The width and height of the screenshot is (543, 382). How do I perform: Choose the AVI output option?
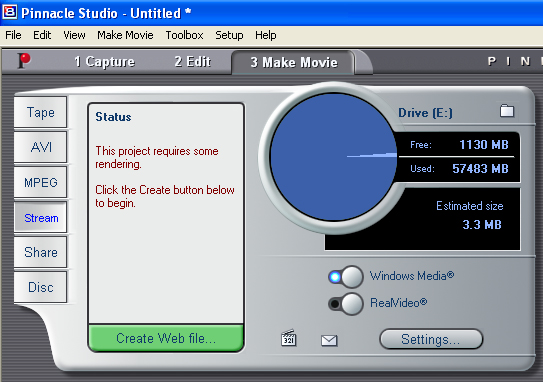pyautogui.click(x=41, y=147)
